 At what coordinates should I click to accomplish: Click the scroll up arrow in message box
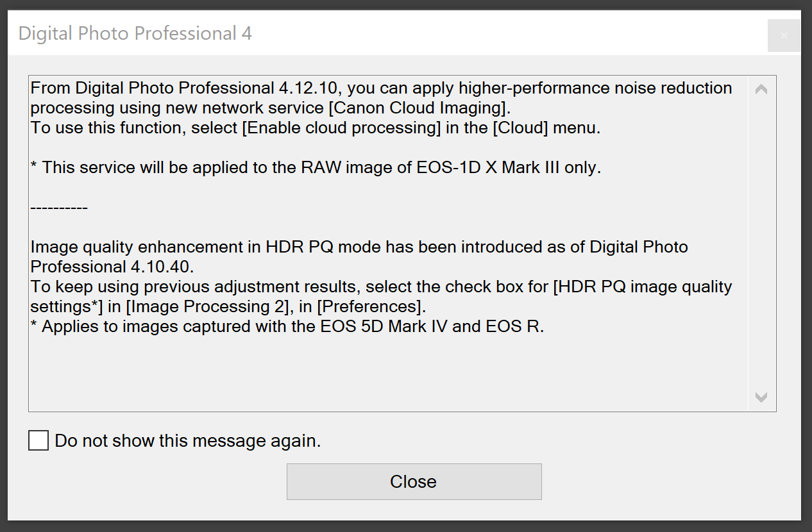[761, 90]
